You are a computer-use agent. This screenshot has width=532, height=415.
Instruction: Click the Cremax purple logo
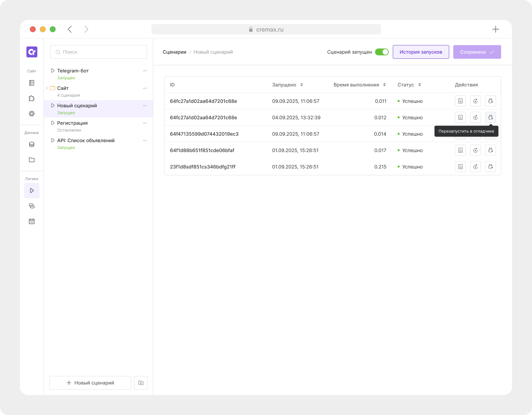tap(32, 52)
